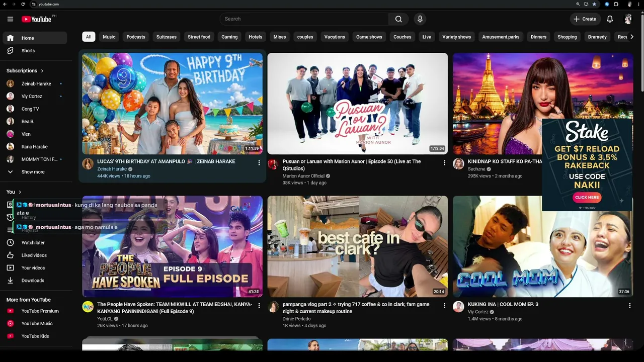The width and height of the screenshot is (644, 362).
Task: Select the Podcasts filter chip
Action: pos(136,37)
